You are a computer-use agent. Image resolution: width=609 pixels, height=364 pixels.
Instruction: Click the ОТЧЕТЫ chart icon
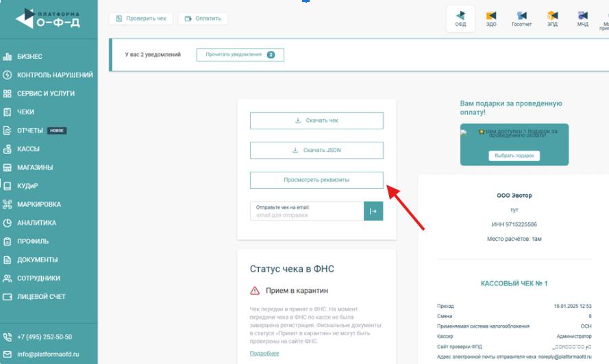pos(7,131)
